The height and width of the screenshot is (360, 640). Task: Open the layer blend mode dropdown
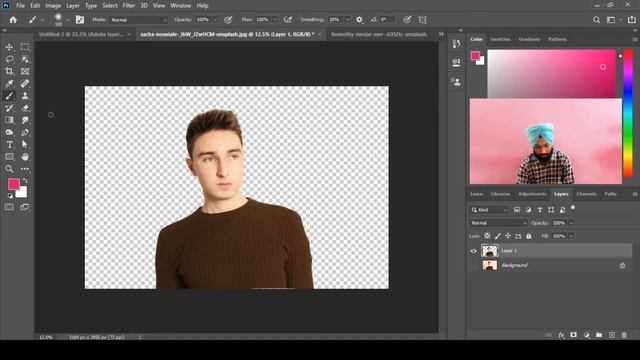tap(498, 223)
